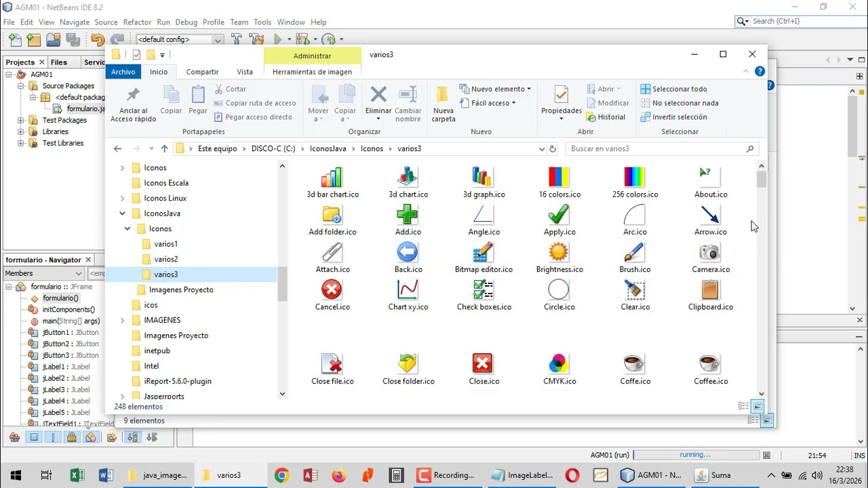This screenshot has height=488, width=868.
Task: Open the default config combo box
Action: tap(180, 39)
